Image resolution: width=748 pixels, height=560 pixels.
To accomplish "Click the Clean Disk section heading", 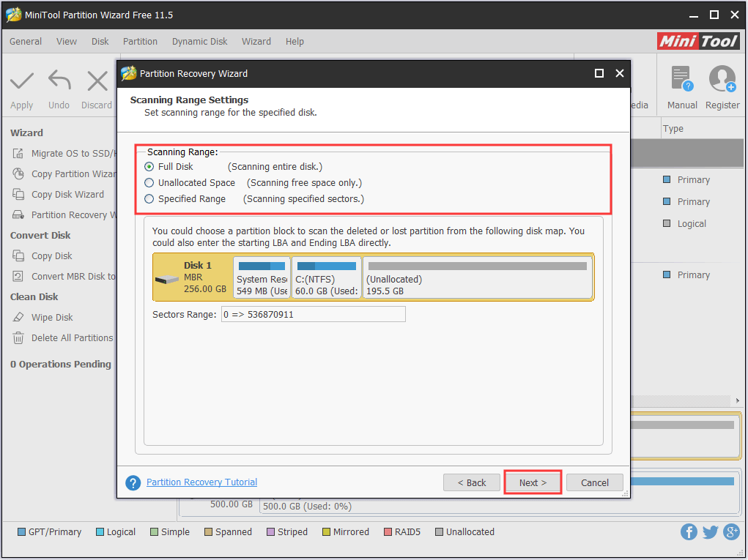I will click(34, 297).
